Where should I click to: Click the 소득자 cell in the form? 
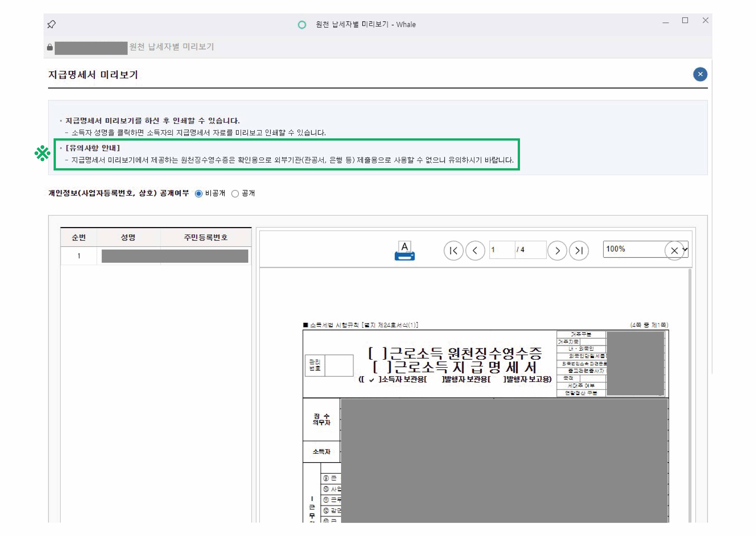click(321, 452)
